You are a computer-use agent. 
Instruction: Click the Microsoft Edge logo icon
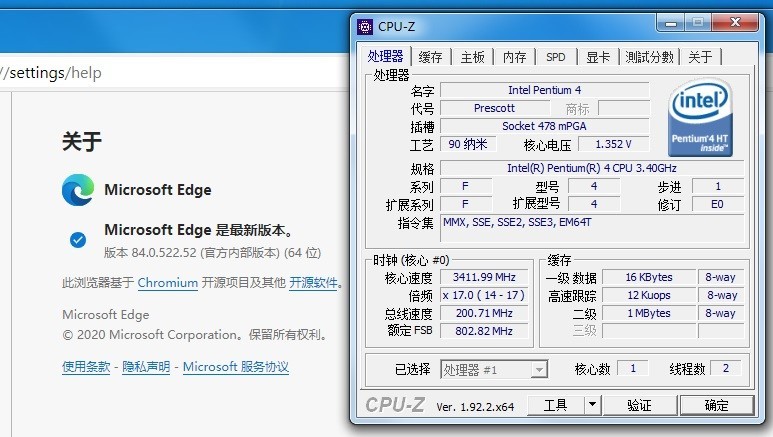coord(78,189)
